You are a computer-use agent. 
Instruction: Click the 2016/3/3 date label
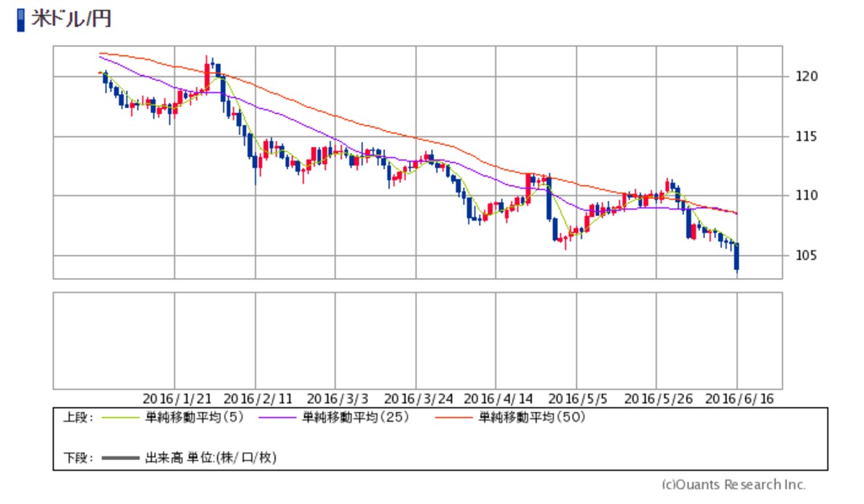click(338, 398)
